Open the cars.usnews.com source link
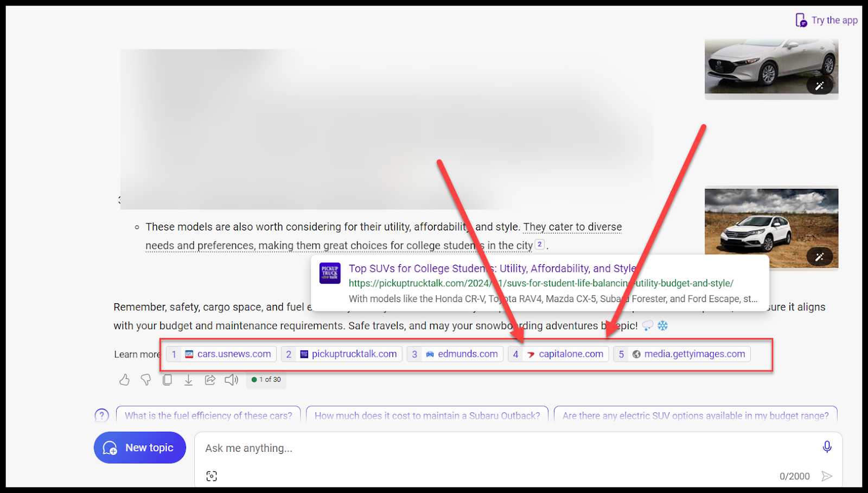868x493 pixels. point(221,354)
